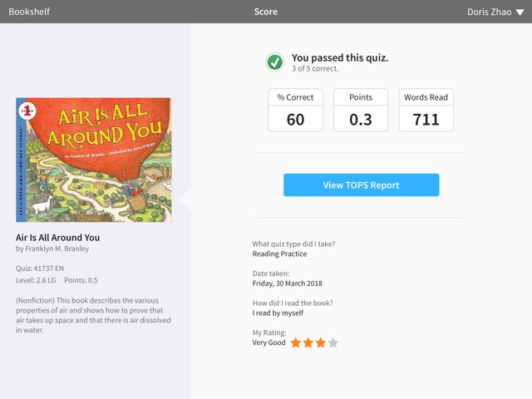Select the Words Read box

coord(426,110)
